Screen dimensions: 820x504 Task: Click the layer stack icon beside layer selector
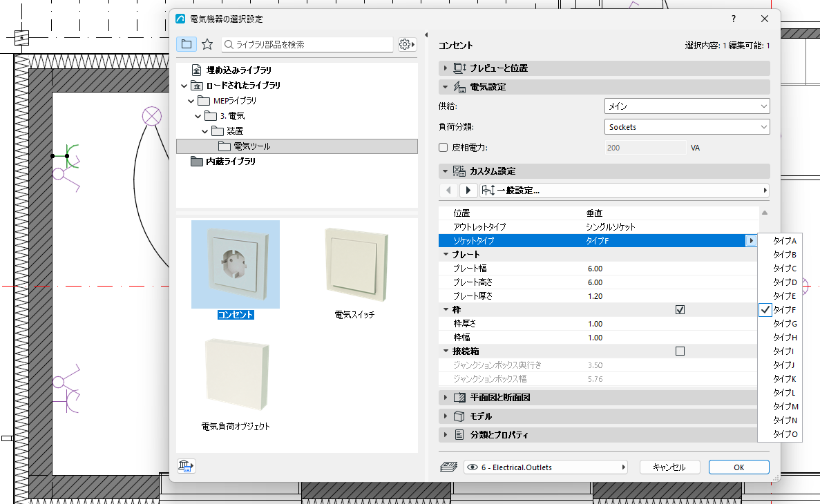(x=449, y=467)
